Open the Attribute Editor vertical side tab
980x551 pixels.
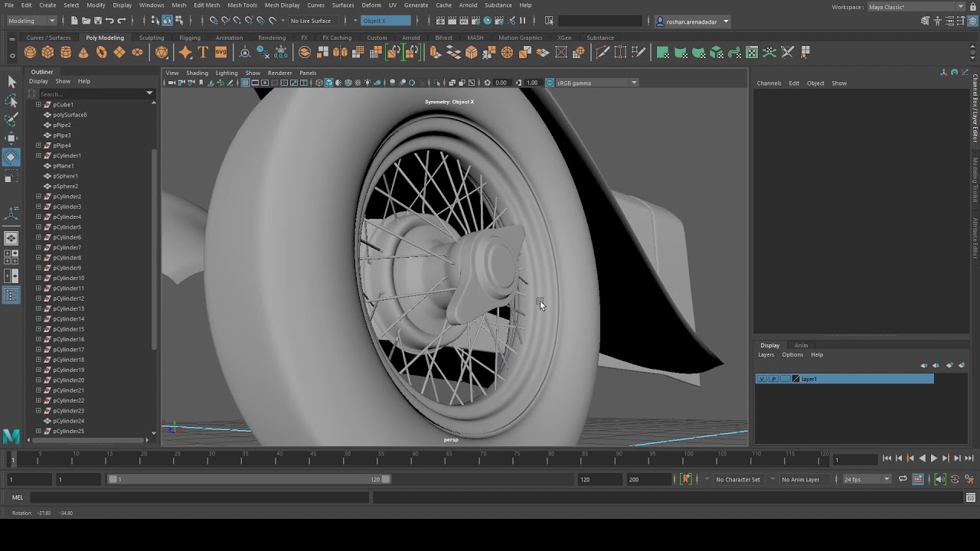975,238
